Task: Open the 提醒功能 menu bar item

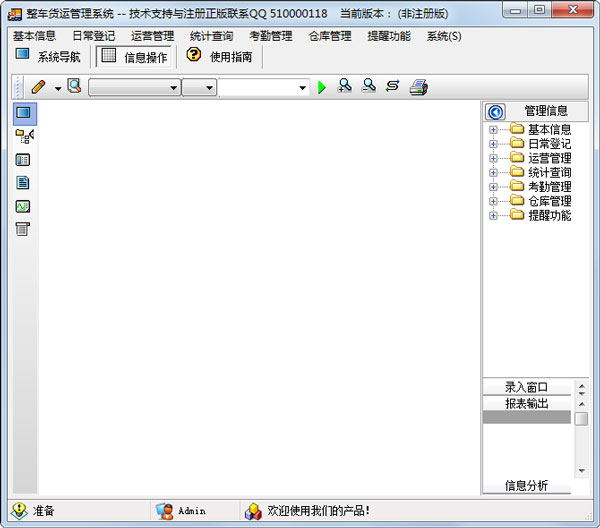Action: (x=389, y=36)
